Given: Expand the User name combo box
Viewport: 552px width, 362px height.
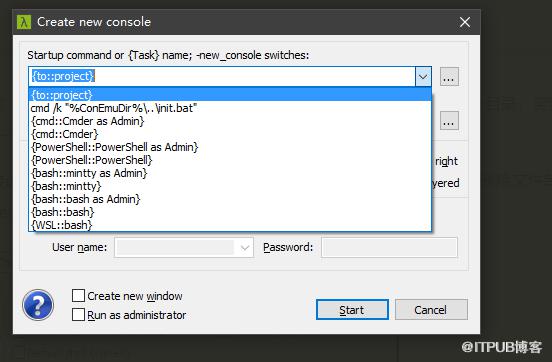Looking at the screenshot, I should click(245, 248).
